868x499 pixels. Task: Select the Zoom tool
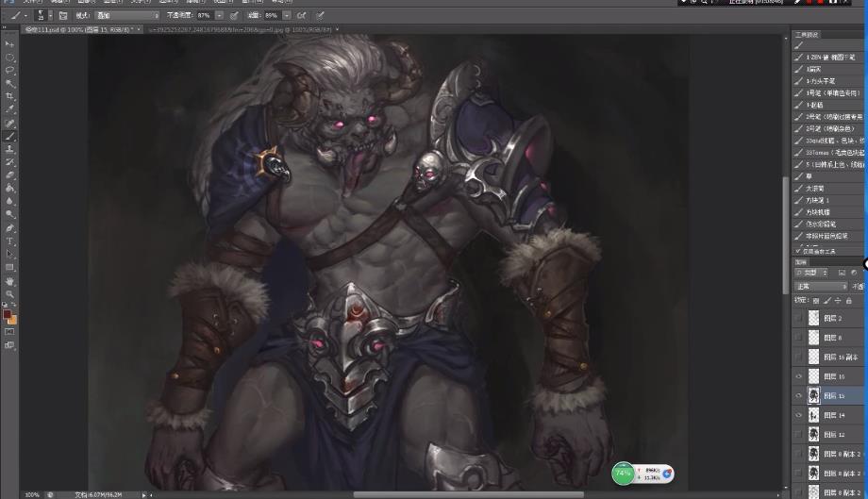point(9,294)
